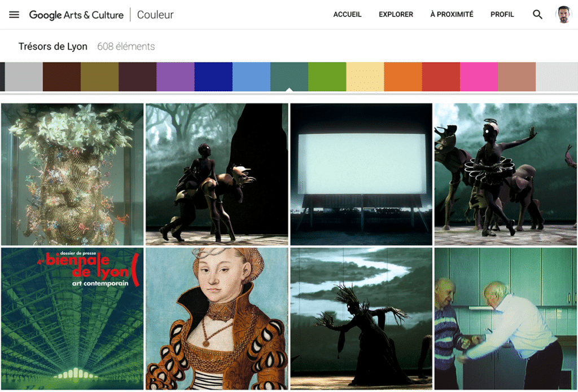
Task: Choose the light sky blue swatch
Action: [251, 77]
